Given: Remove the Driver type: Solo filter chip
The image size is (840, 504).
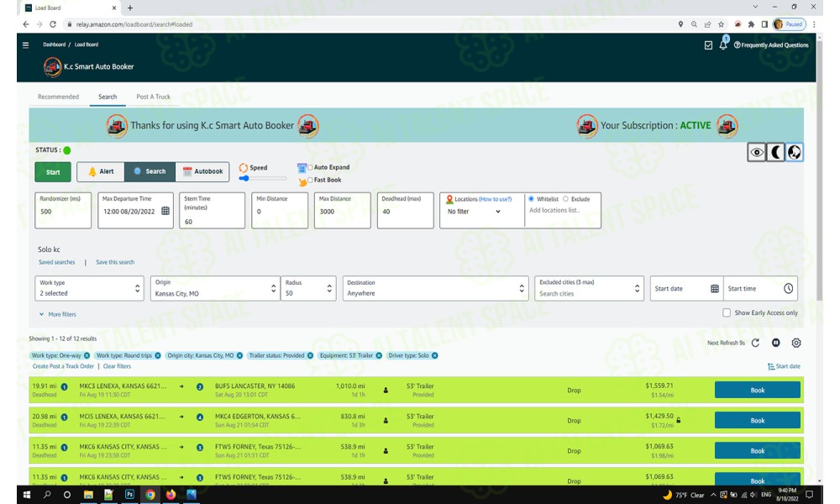Looking at the screenshot, I should click(x=435, y=355).
